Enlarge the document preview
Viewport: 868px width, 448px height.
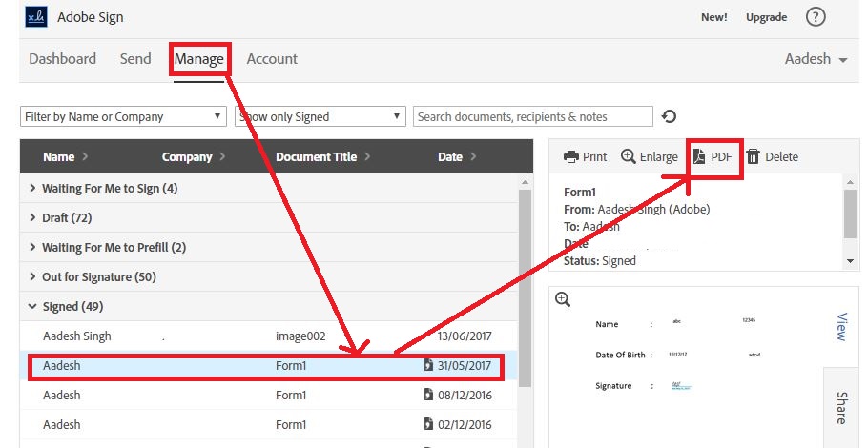coord(650,156)
